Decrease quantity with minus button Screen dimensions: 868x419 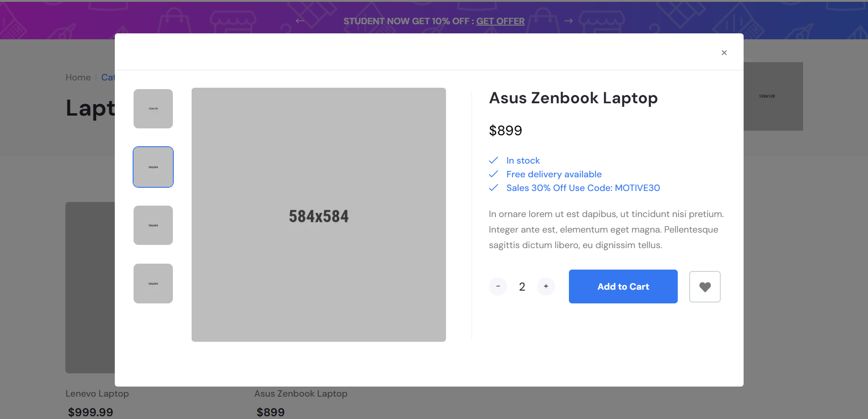click(498, 286)
